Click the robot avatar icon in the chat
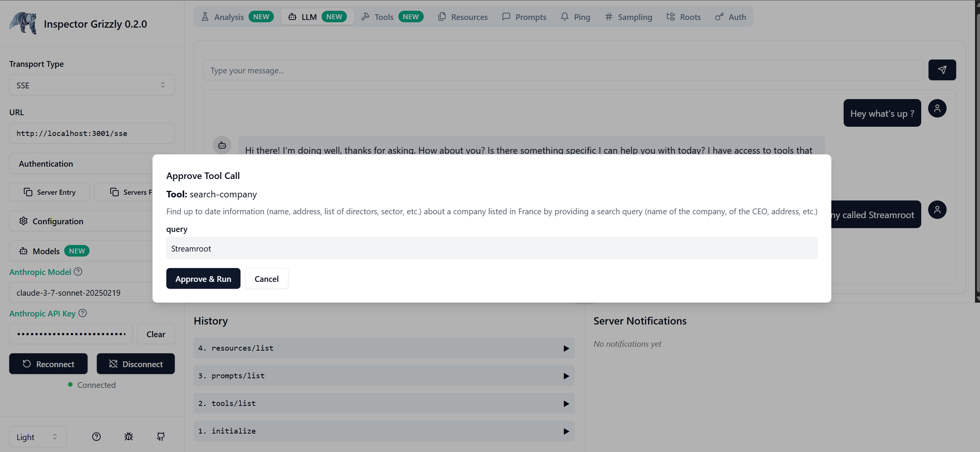The width and height of the screenshot is (980, 452). click(x=222, y=145)
